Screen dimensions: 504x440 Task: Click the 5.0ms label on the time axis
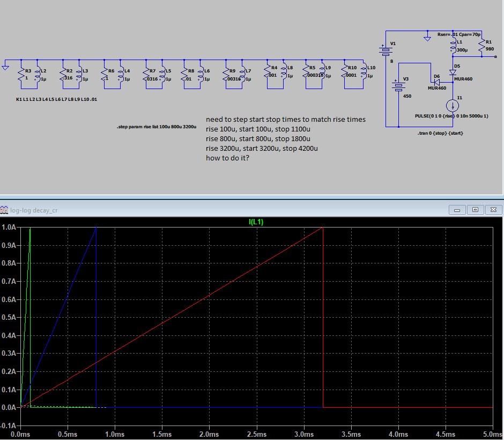point(492,434)
